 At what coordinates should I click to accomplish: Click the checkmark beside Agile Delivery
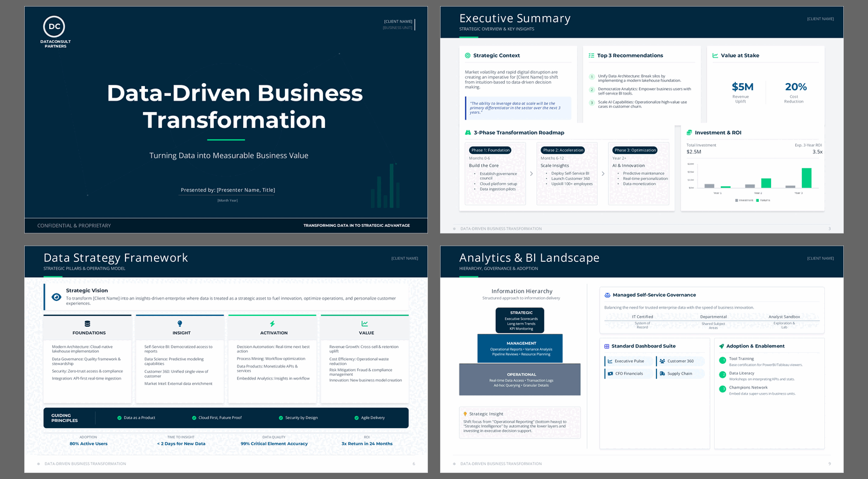356,418
